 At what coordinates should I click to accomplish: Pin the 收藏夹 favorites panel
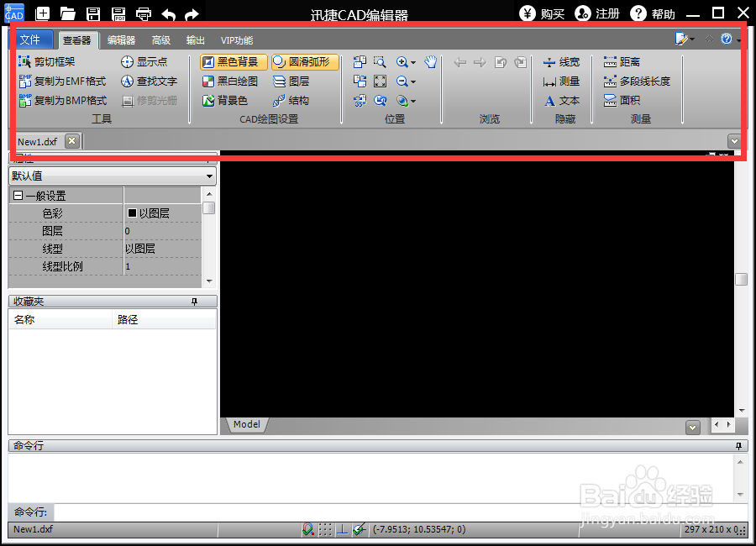pyautogui.click(x=194, y=302)
